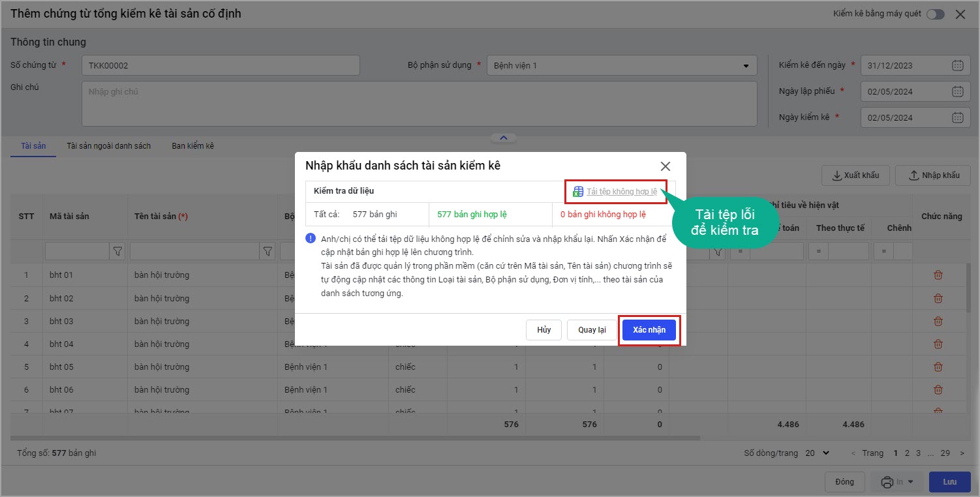Click the 577 bản ghi hợp lệ count
This screenshot has height=497, width=980.
(472, 214)
